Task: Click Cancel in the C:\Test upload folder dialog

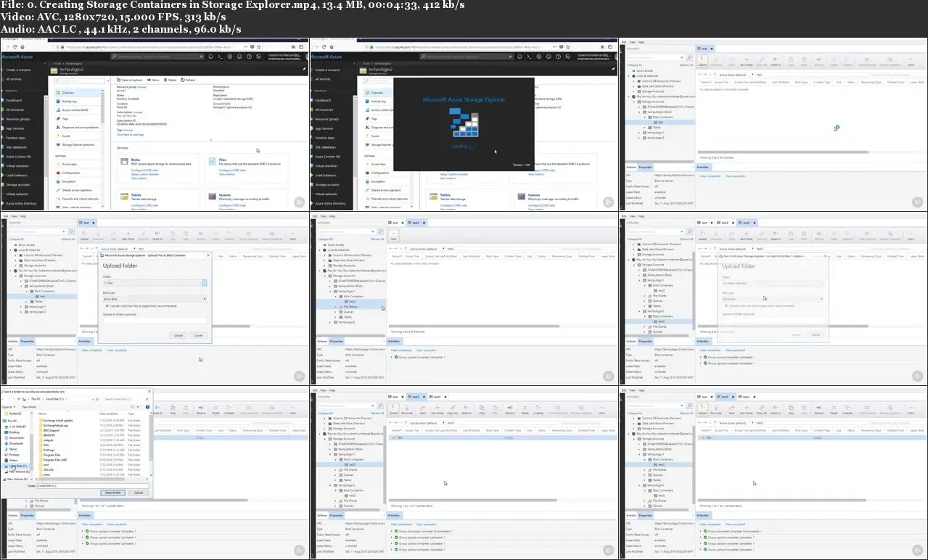Action: [x=198, y=335]
